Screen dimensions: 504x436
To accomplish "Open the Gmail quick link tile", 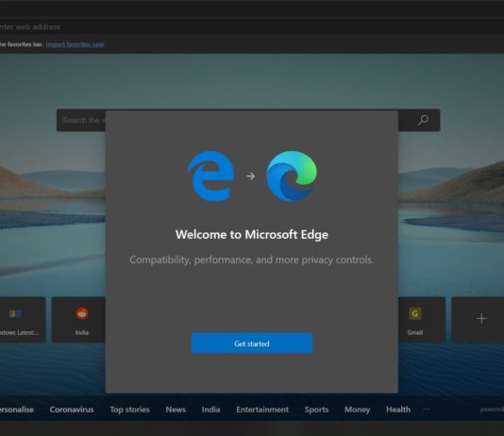I will (422, 319).
